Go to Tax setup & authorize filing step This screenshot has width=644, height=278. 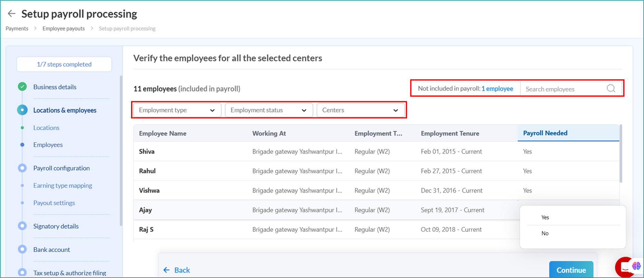70,273
